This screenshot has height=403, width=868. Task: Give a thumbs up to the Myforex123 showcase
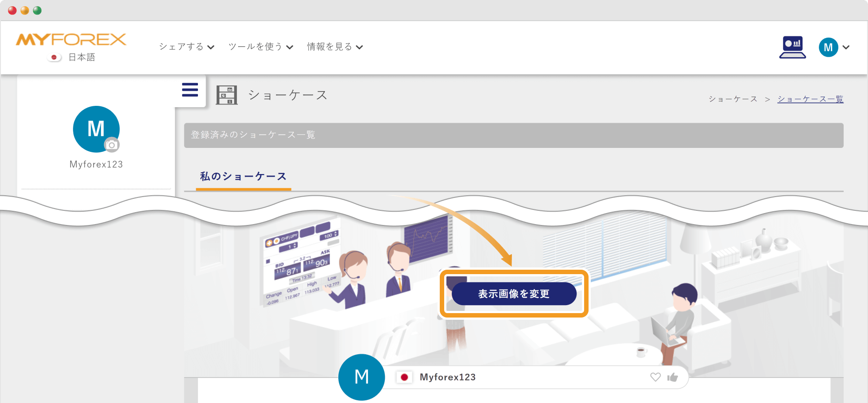coord(673,377)
